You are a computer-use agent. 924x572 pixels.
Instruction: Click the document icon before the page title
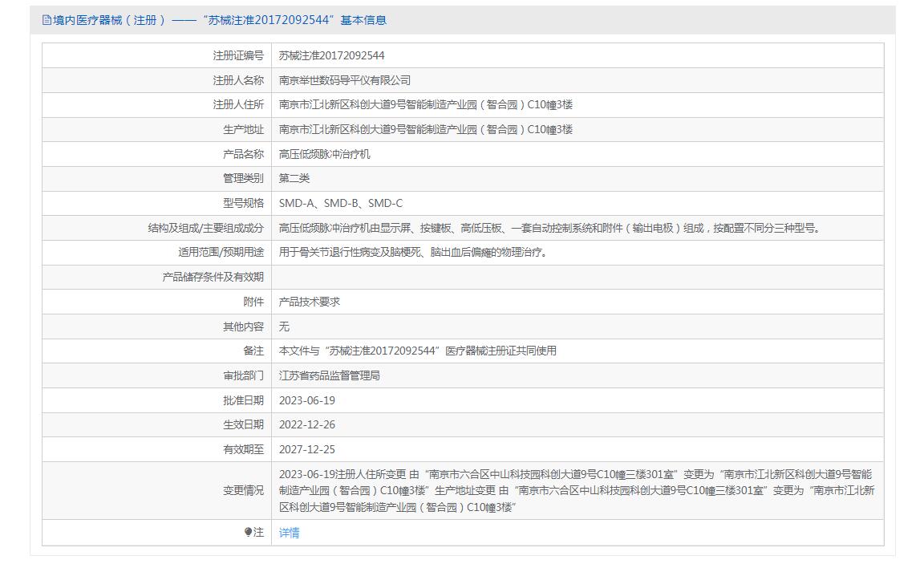click(46, 19)
